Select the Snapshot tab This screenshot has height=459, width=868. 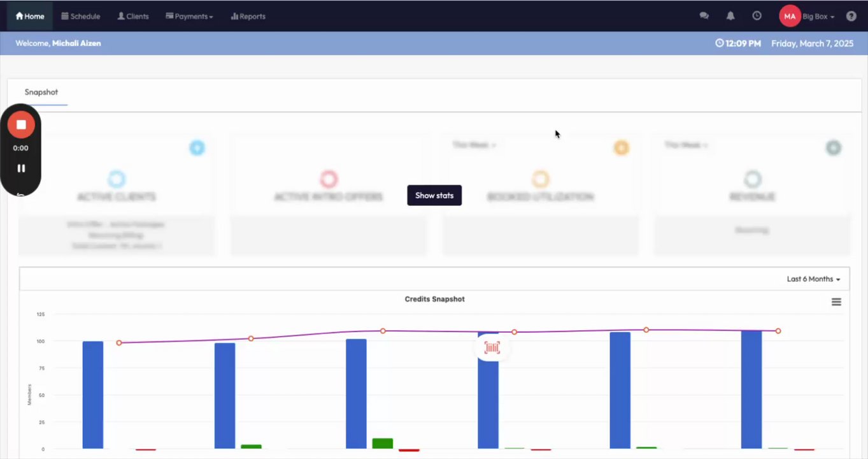point(41,92)
